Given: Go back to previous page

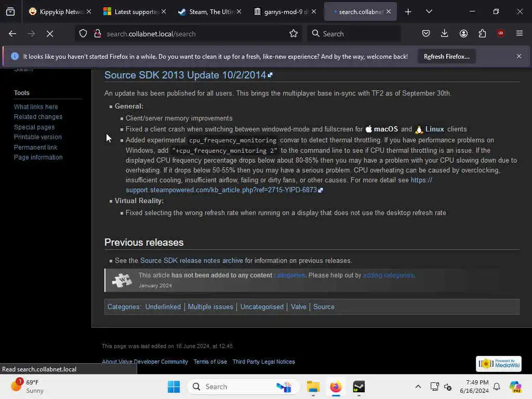Looking at the screenshot, I should click(12, 34).
